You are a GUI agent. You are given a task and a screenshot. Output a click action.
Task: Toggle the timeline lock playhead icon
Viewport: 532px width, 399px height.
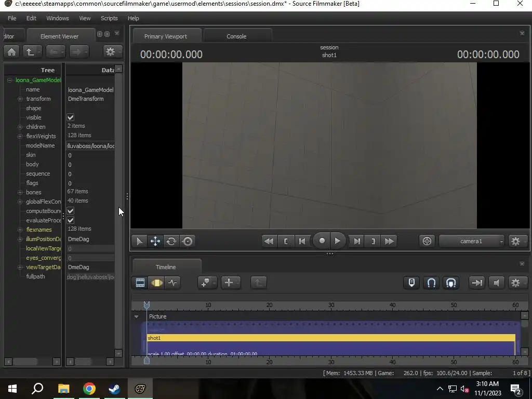tap(411, 283)
